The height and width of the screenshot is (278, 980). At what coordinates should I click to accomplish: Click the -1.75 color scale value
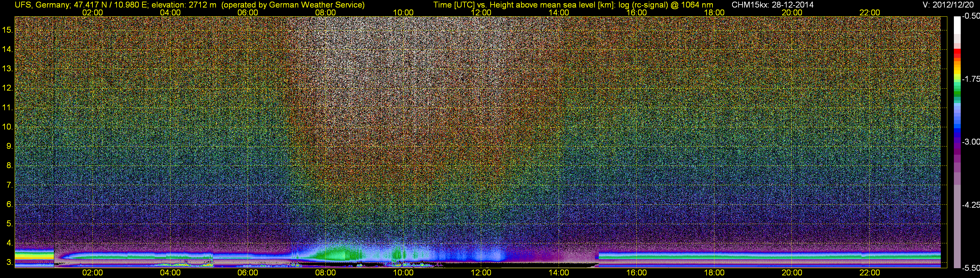[971, 79]
